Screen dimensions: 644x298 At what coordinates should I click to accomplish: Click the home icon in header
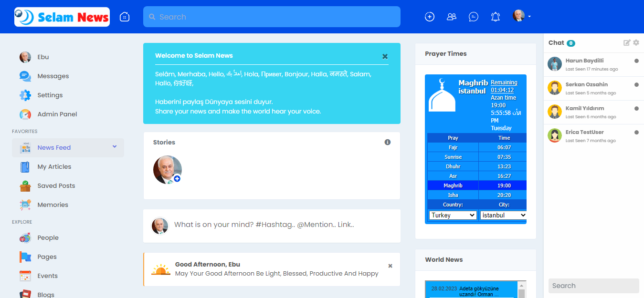coord(125,17)
